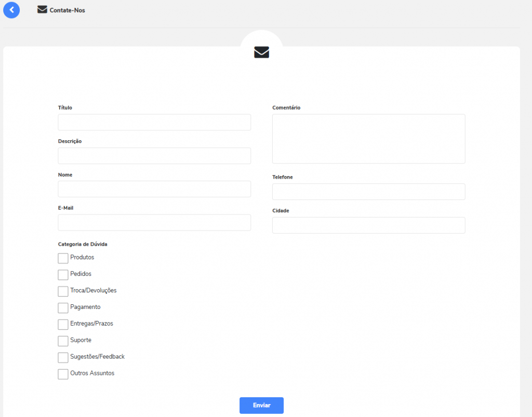Click the Telefone input field
The width and height of the screenshot is (532, 417).
[x=368, y=192]
